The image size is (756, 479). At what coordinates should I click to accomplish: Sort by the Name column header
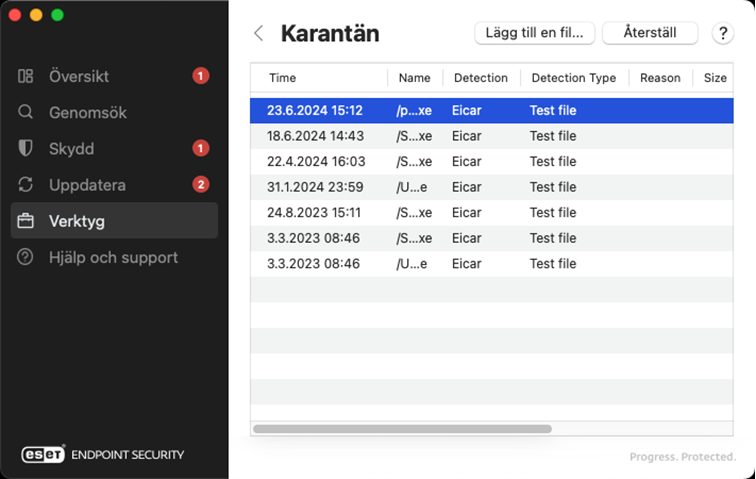point(414,78)
